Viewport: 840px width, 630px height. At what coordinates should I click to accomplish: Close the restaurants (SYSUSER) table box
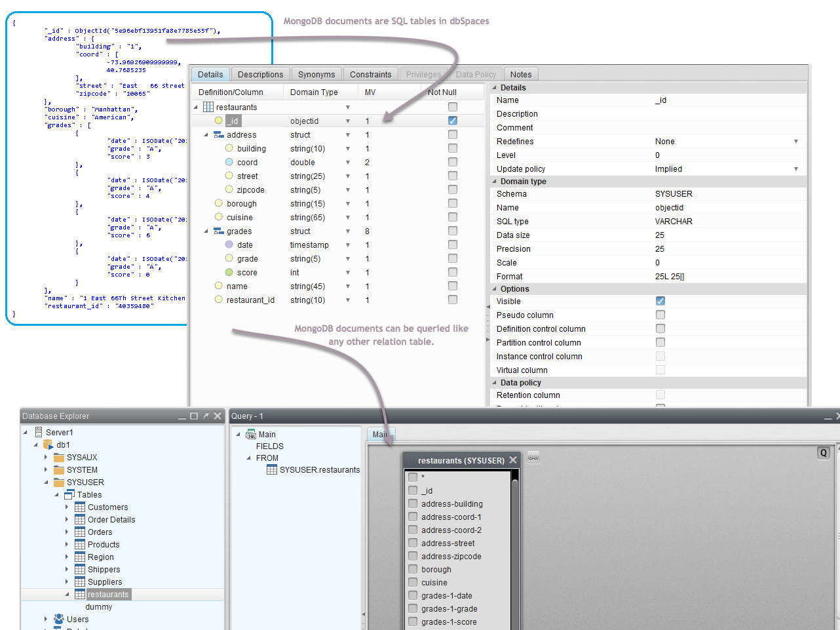coord(513,460)
